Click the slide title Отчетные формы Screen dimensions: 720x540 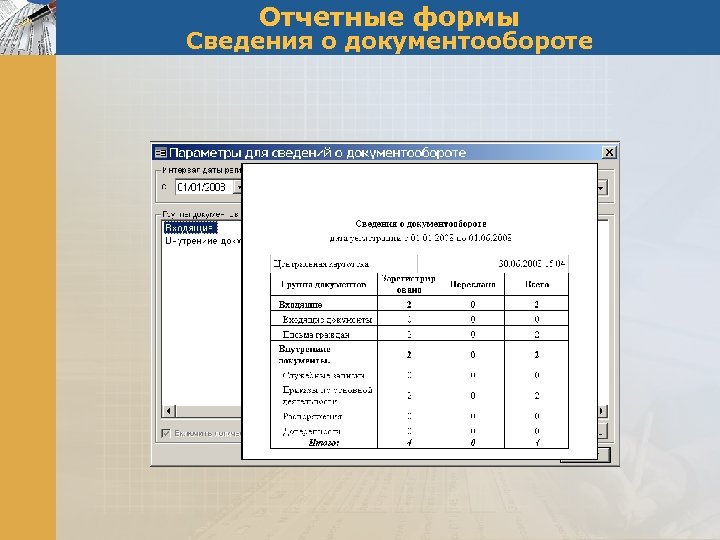click(389, 17)
